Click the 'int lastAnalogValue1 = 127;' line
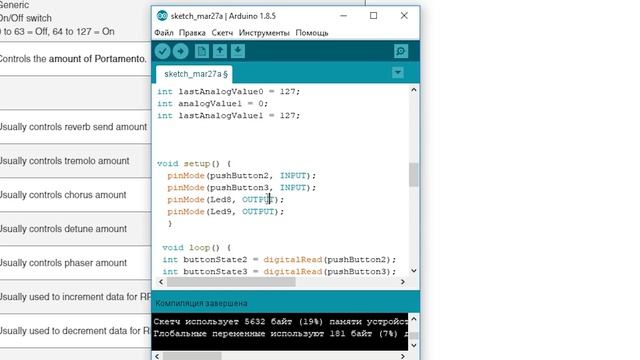Viewport: 640px width, 360px height. 229,116
